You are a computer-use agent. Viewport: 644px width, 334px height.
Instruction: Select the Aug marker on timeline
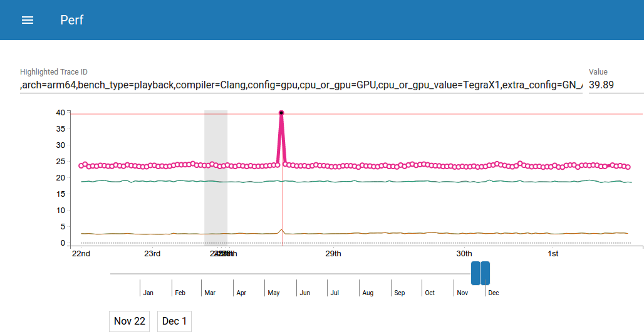point(368,293)
